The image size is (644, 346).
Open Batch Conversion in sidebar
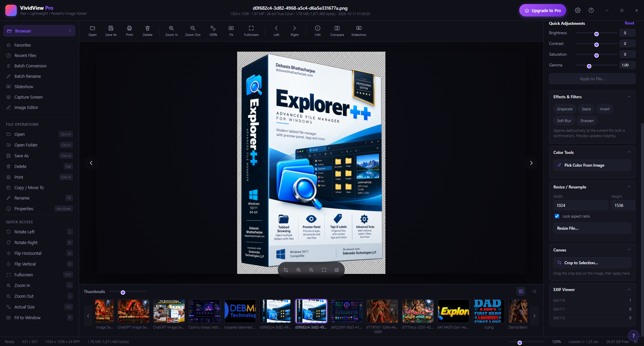(x=39, y=66)
